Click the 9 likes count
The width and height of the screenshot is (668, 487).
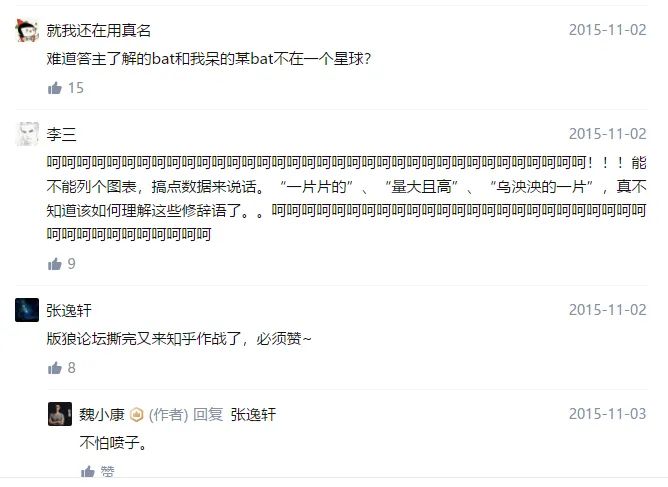(x=72, y=264)
